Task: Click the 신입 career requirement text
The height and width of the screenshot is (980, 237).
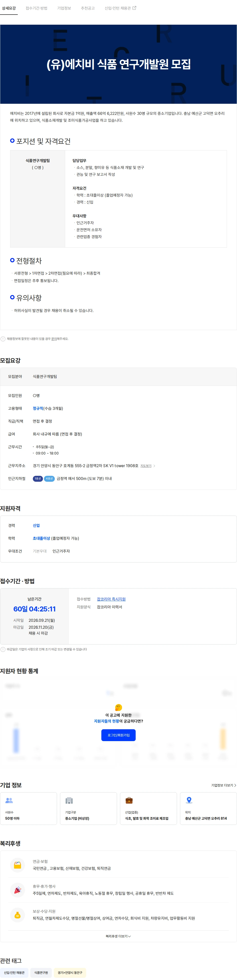Action: [x=36, y=525]
